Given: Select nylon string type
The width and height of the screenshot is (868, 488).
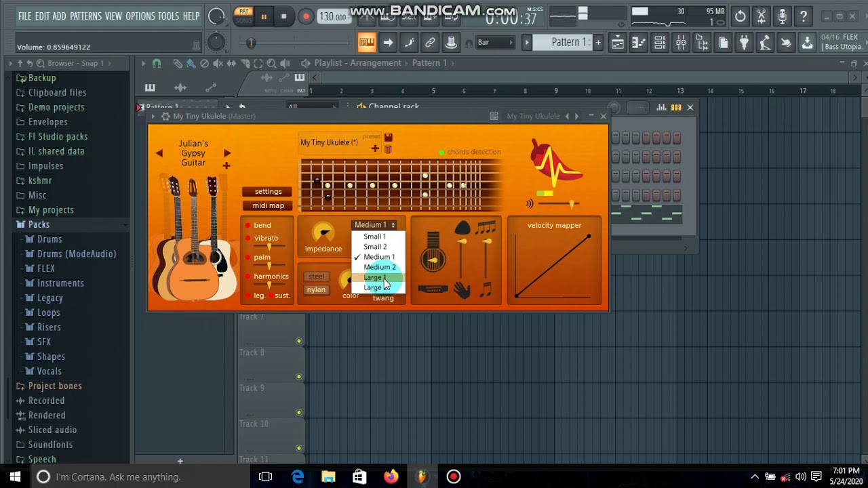Looking at the screenshot, I should point(316,290).
